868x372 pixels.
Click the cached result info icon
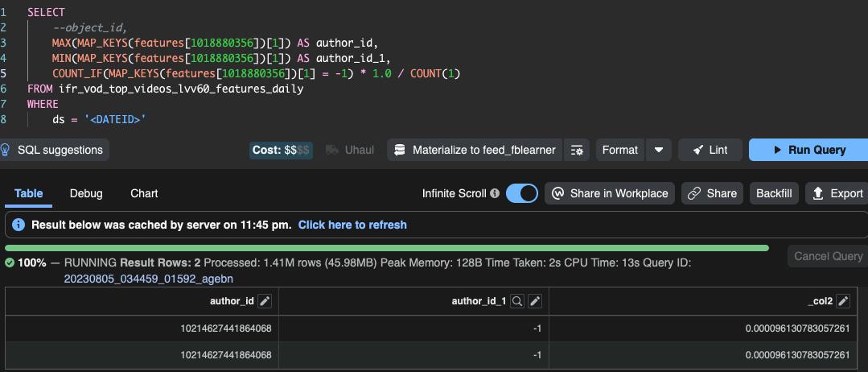coord(19,225)
